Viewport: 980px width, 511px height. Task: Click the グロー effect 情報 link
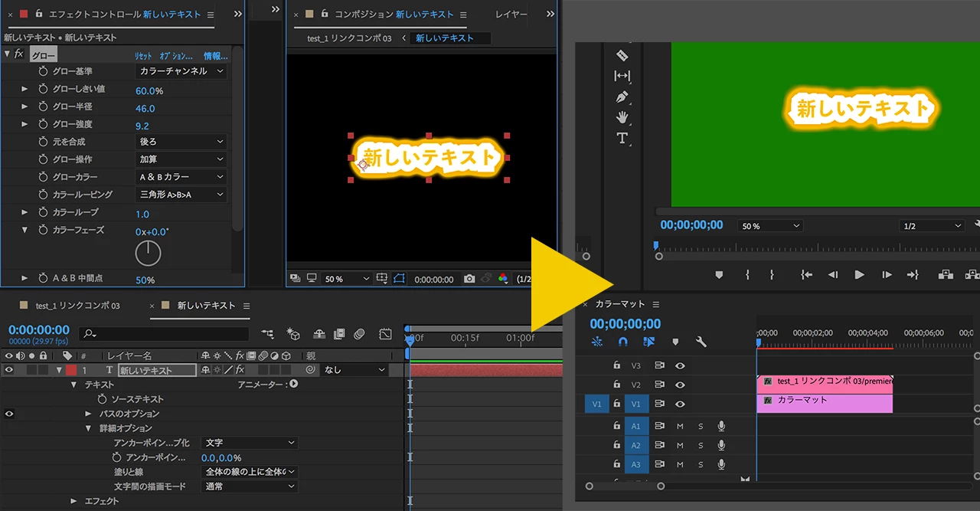[x=215, y=56]
